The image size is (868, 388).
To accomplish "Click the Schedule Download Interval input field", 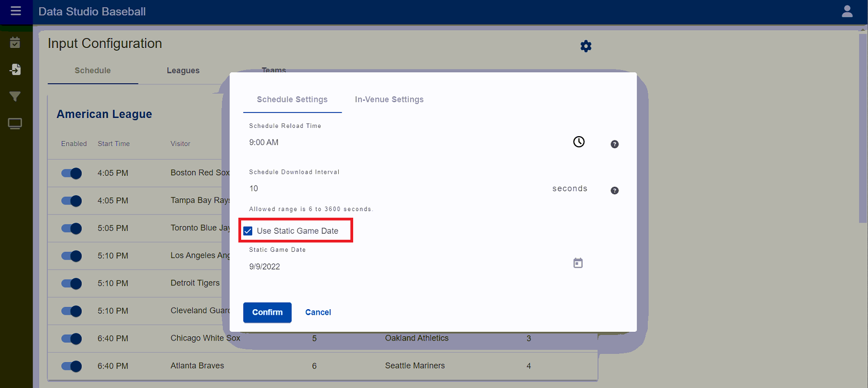I will click(386, 188).
